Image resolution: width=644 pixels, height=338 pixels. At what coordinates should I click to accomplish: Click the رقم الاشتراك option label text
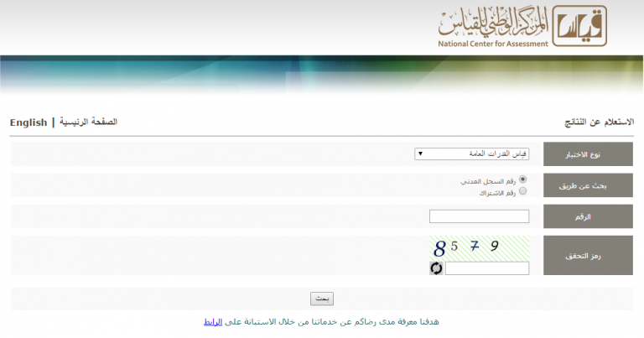(x=497, y=192)
